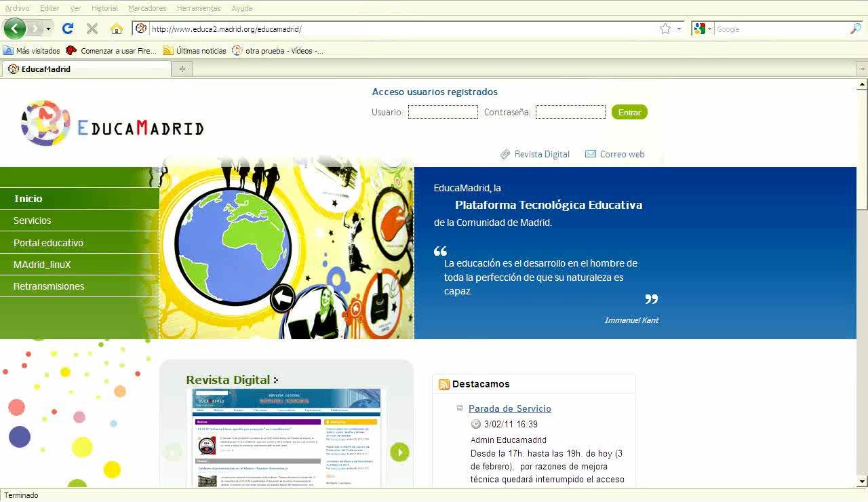
Task: Open the address bar history dropdown
Action: click(679, 29)
